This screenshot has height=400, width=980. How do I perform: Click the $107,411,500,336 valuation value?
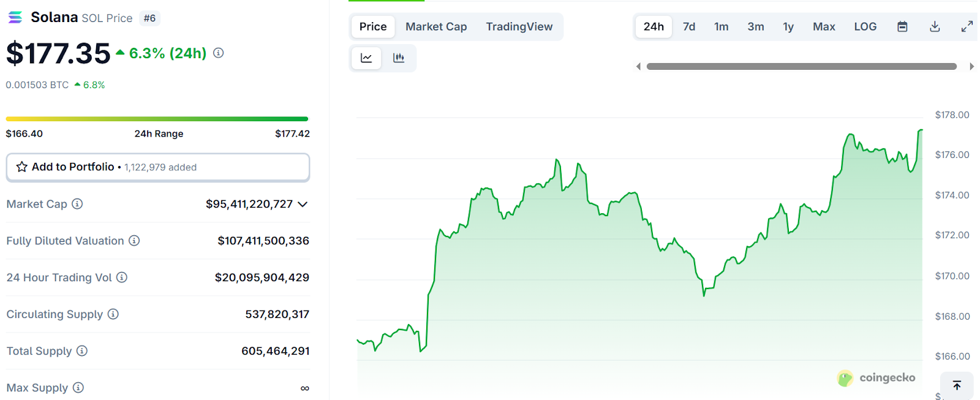click(263, 241)
